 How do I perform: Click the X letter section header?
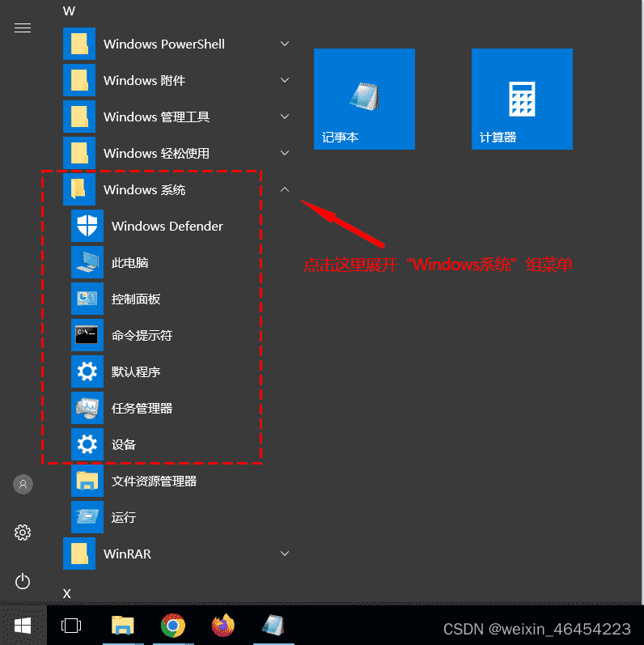point(67,593)
